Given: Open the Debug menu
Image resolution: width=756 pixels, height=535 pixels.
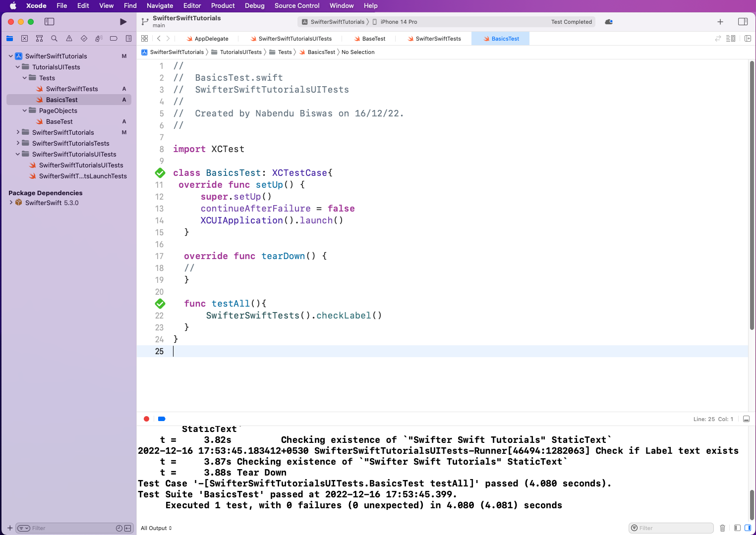Looking at the screenshot, I should coord(255,6).
